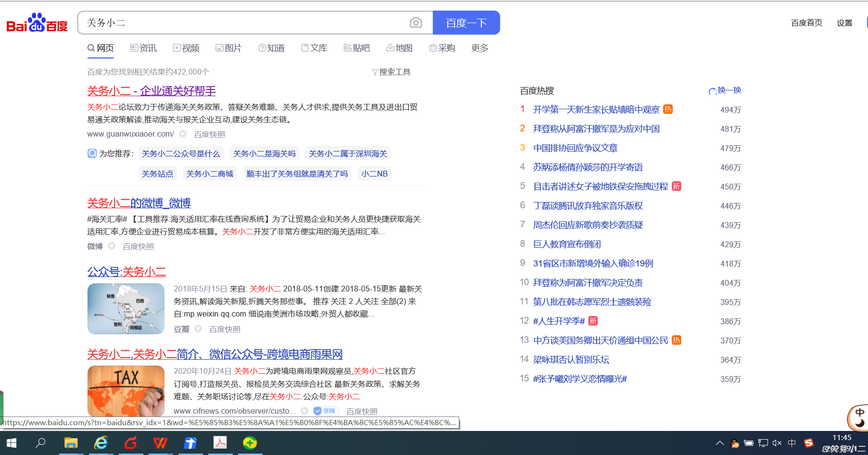Image resolution: width=868 pixels, height=455 pixels.
Task: Open the 设置 menu
Action: tap(844, 23)
